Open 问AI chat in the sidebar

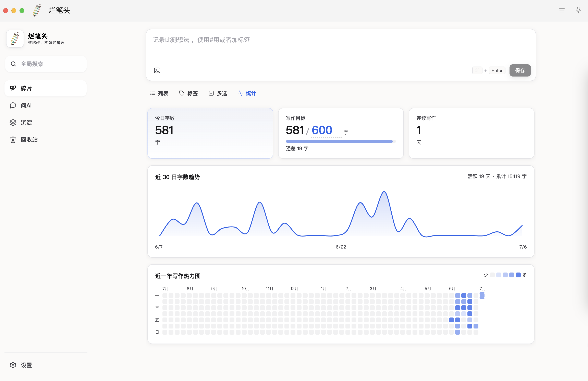(x=46, y=105)
